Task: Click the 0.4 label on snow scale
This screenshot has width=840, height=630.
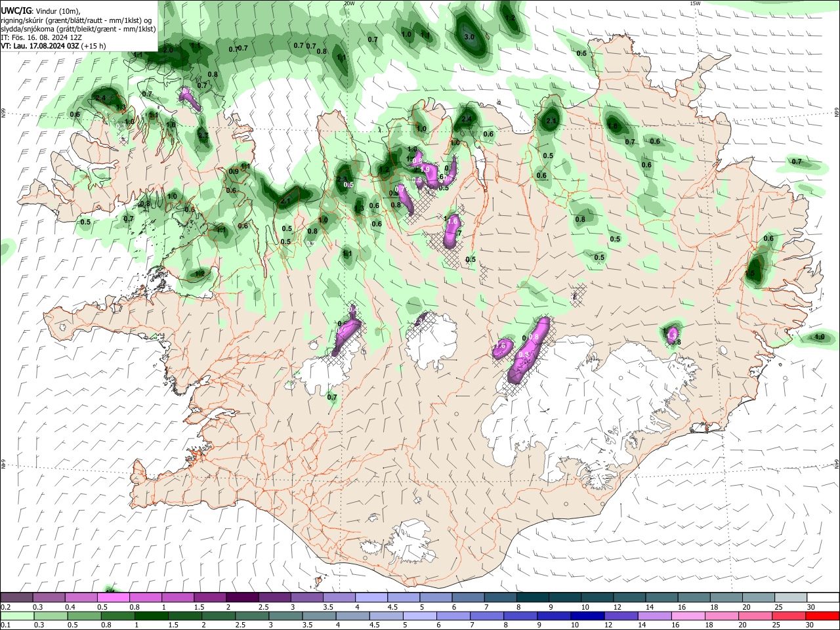Action: click(70, 607)
